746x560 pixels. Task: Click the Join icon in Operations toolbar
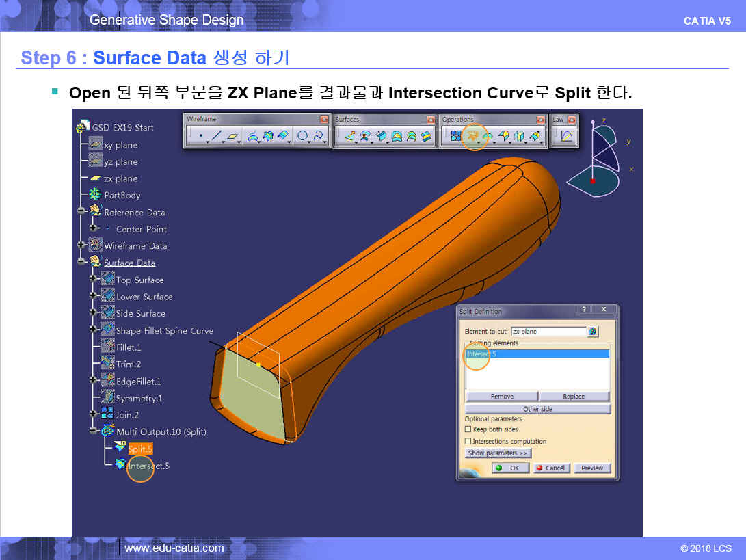(455, 136)
